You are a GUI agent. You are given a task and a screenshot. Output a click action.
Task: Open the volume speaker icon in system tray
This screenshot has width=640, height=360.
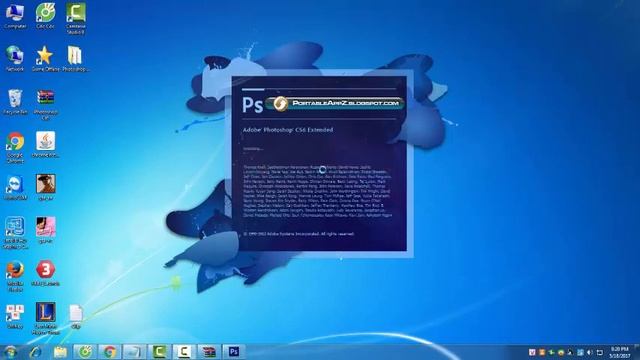(x=589, y=352)
